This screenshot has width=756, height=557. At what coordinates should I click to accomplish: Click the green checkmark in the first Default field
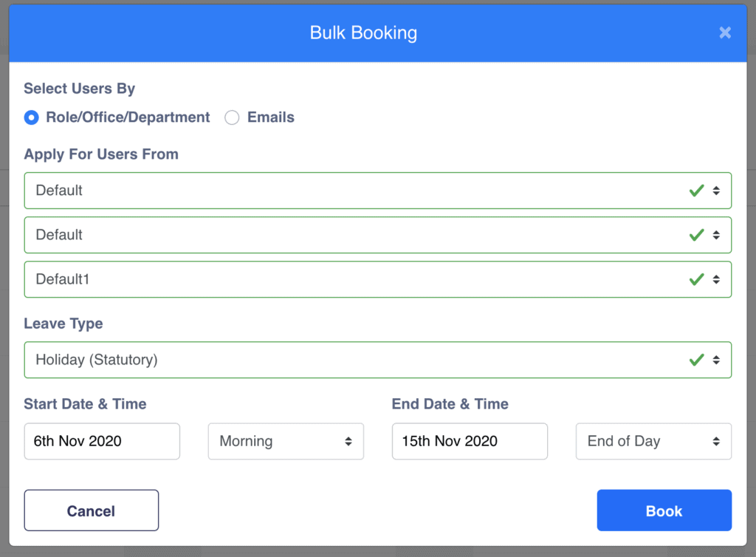[696, 191]
